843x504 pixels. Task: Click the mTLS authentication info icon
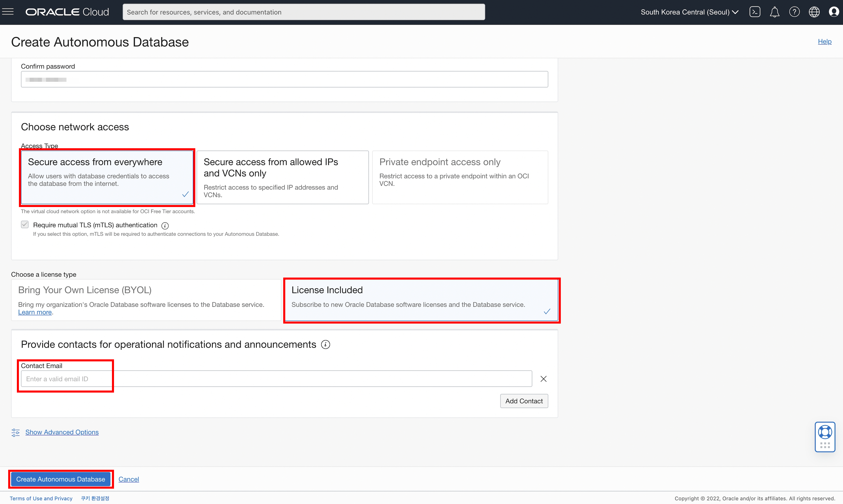pos(165,225)
